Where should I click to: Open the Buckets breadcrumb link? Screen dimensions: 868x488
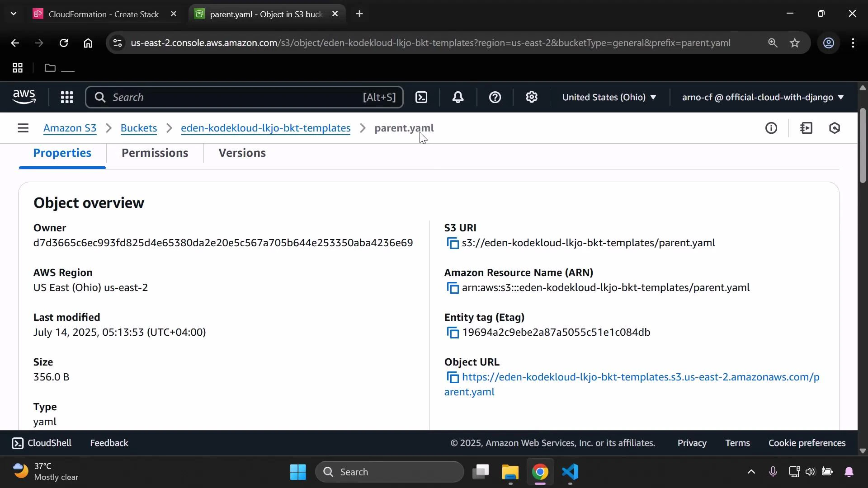coord(138,128)
